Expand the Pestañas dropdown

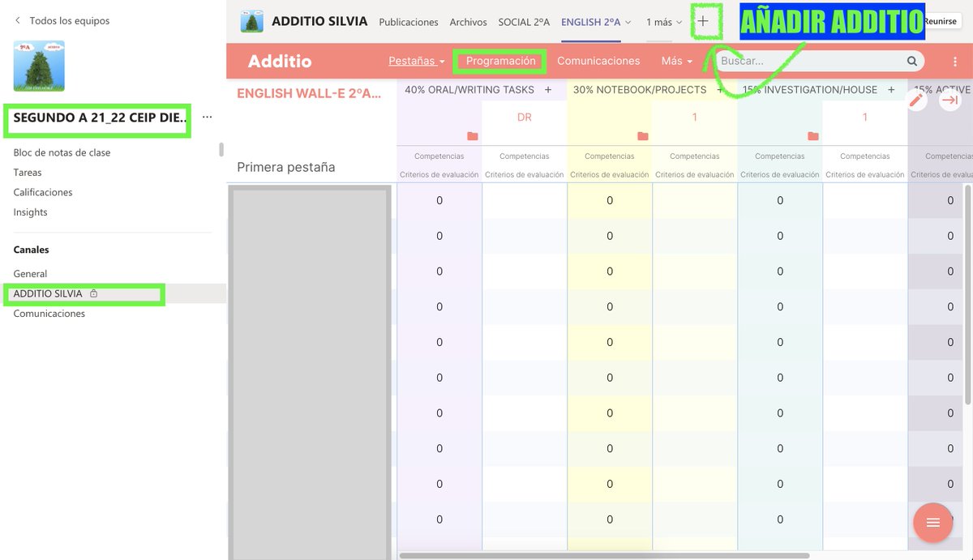[x=417, y=61]
